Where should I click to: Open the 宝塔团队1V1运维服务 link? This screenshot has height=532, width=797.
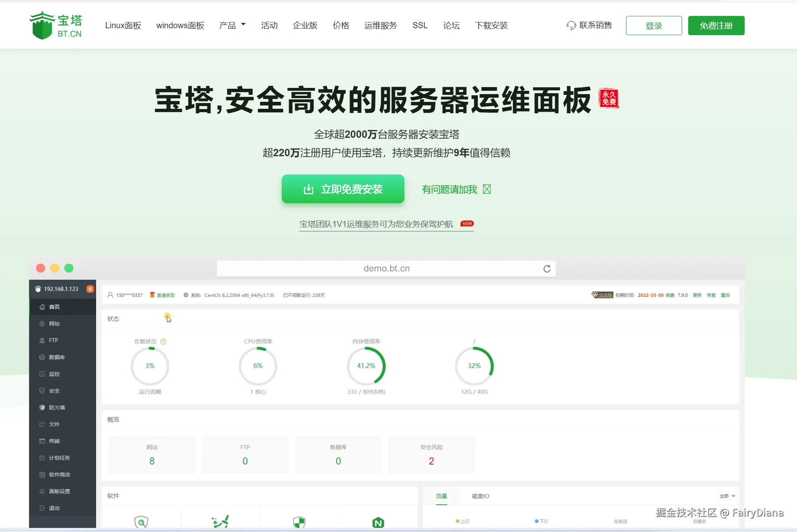(x=376, y=224)
